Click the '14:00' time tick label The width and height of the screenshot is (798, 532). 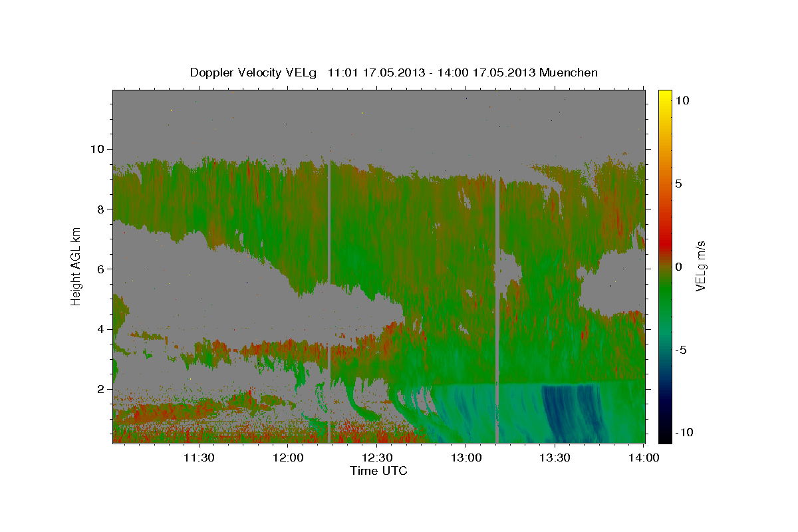(x=644, y=458)
